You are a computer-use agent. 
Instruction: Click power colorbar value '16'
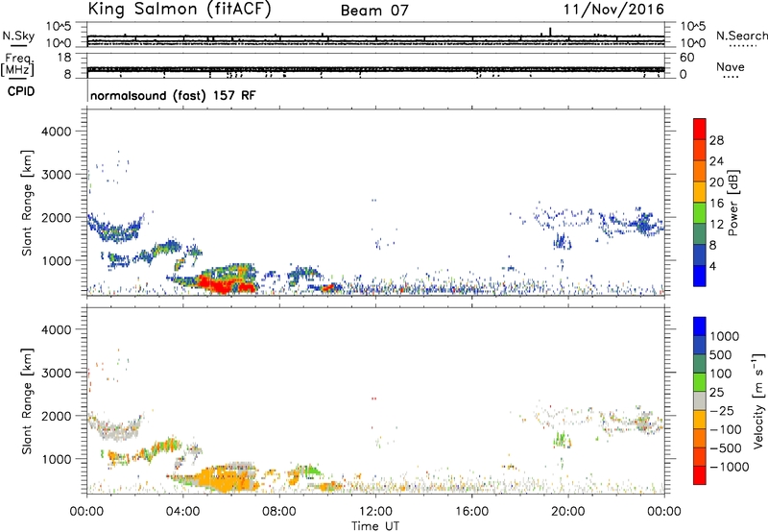coord(716,204)
